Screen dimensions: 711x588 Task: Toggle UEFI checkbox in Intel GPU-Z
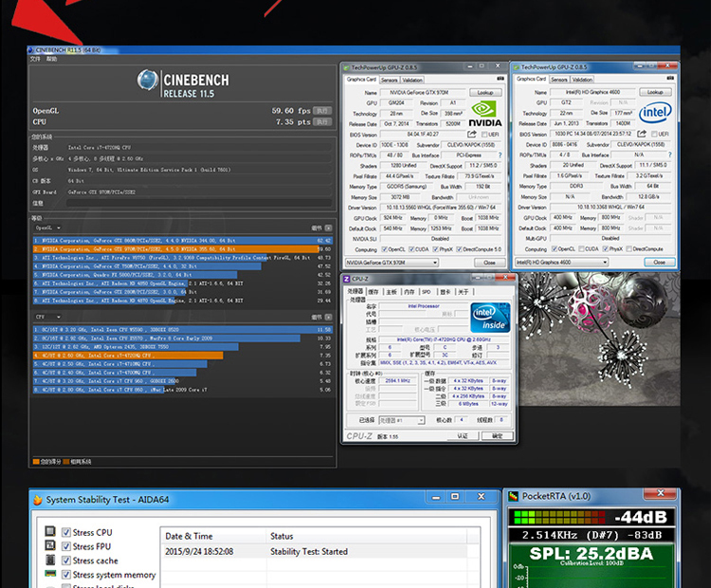(654, 135)
